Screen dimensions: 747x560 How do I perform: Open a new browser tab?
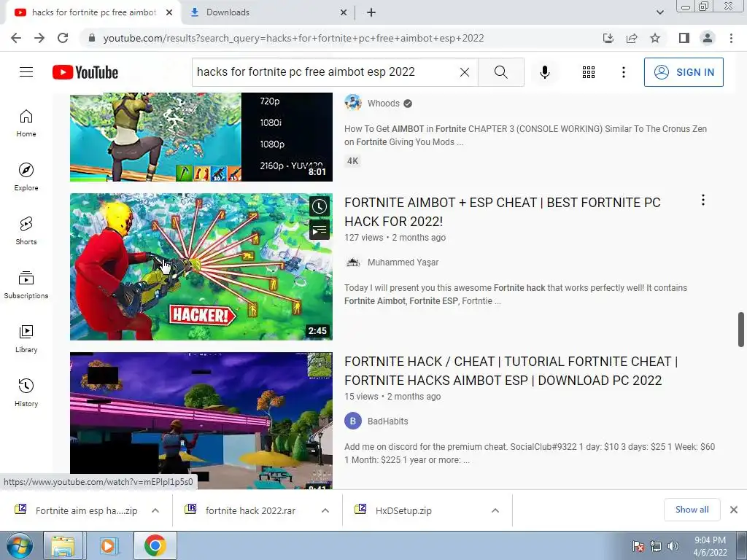[x=371, y=13]
